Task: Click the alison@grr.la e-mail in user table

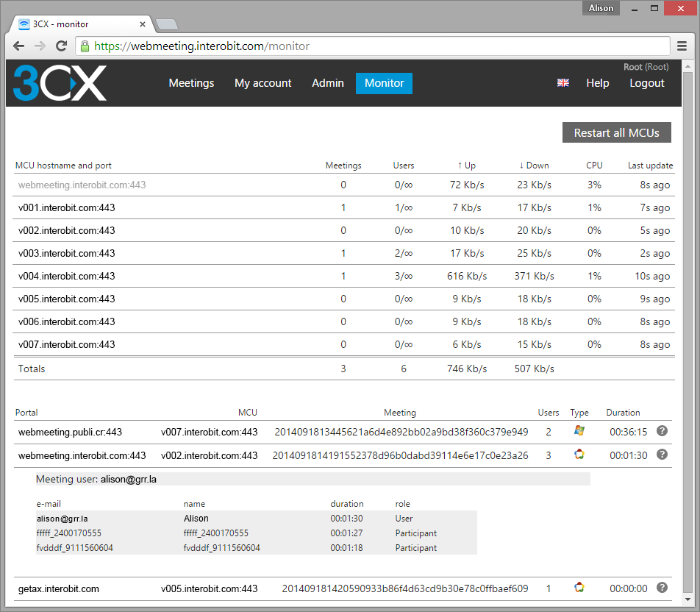Action: pyautogui.click(x=62, y=519)
